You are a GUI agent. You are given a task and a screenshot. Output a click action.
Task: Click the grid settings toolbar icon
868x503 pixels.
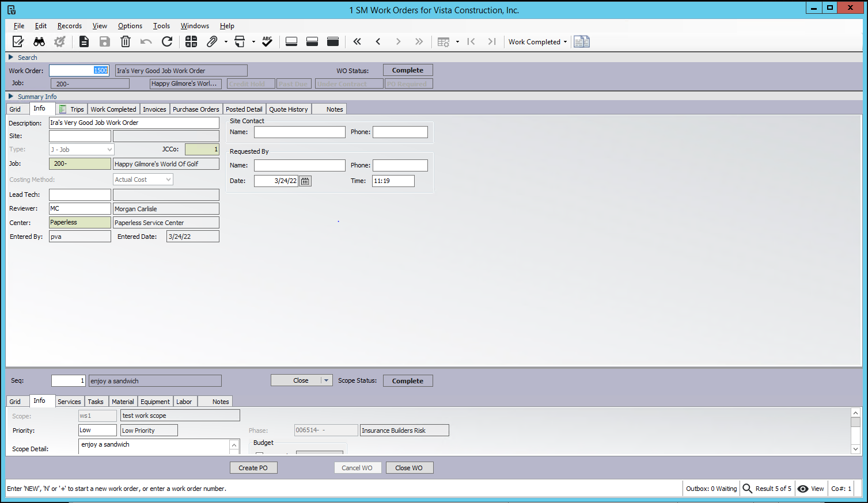443,42
